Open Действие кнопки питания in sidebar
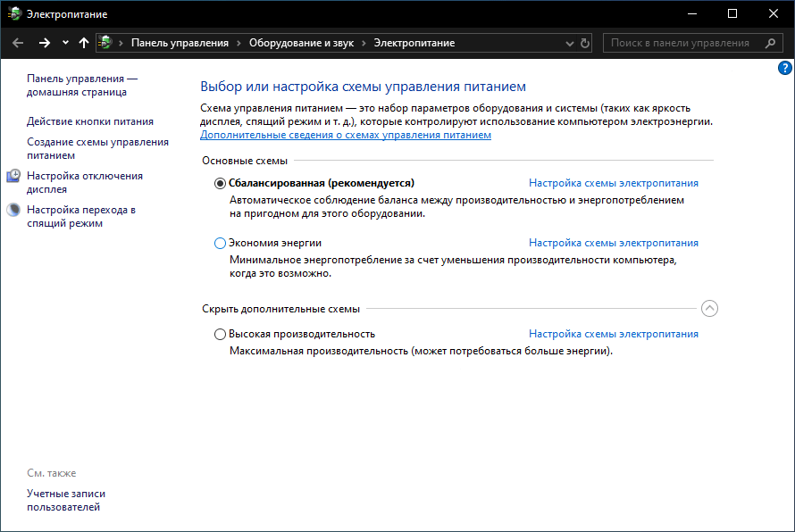795x532 pixels. (90, 121)
